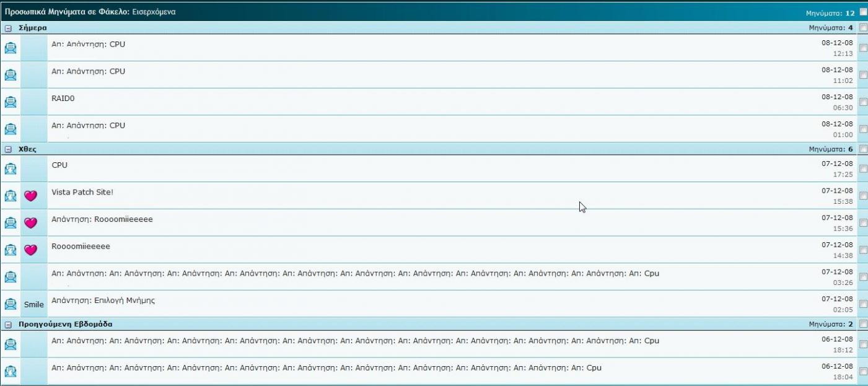
Task: Click the message icon of the 03:26 Cpu thread
Action: tap(11, 277)
